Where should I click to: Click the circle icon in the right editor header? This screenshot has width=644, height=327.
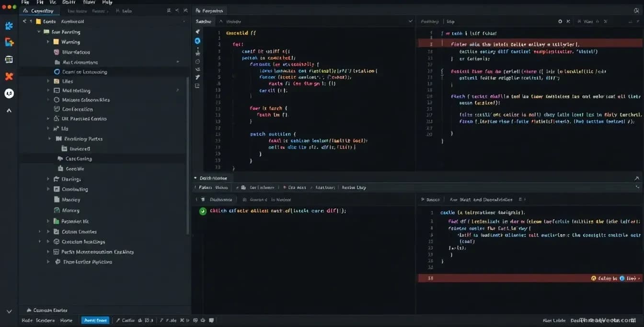pos(560,22)
